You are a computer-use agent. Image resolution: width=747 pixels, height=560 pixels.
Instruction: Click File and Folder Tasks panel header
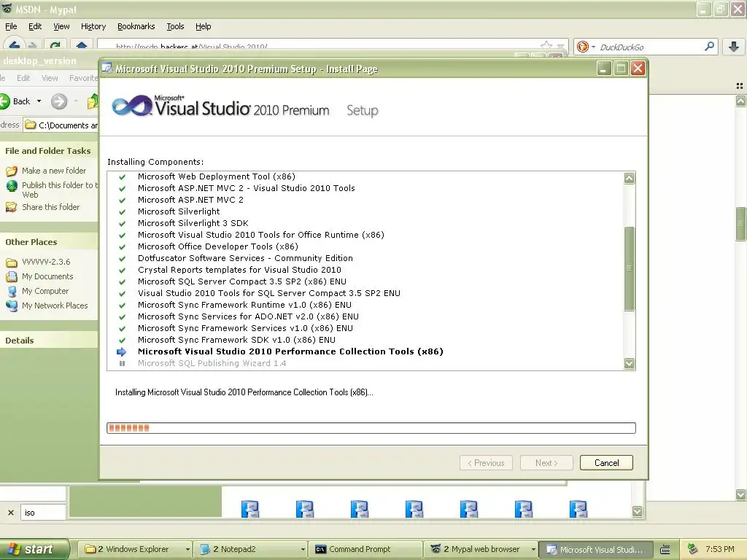tap(47, 151)
